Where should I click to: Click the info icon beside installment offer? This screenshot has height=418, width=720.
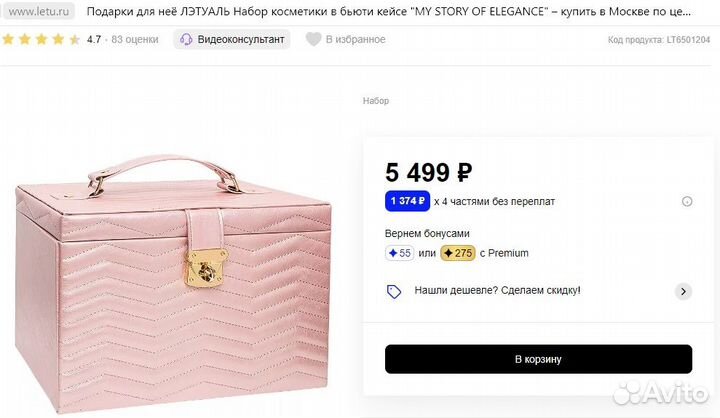click(x=687, y=201)
